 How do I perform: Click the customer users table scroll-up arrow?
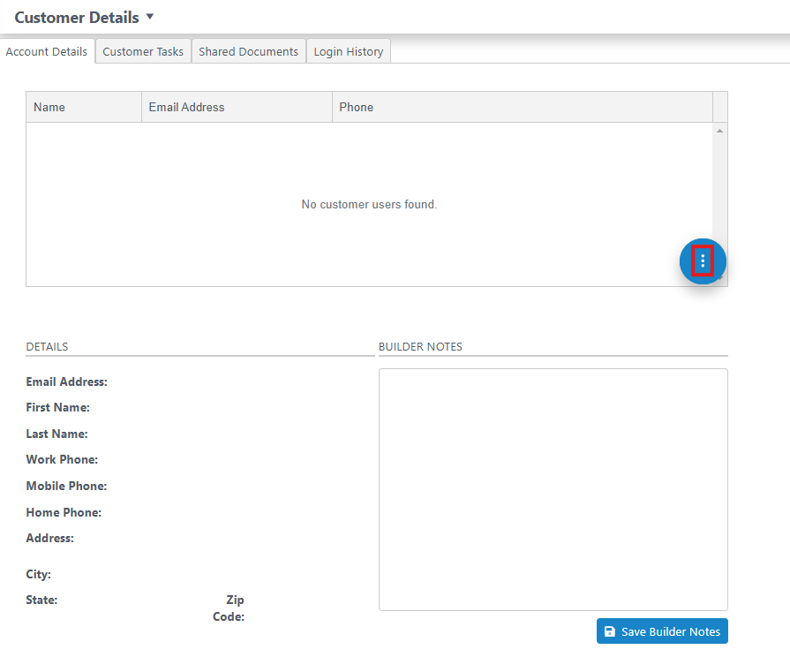[720, 131]
